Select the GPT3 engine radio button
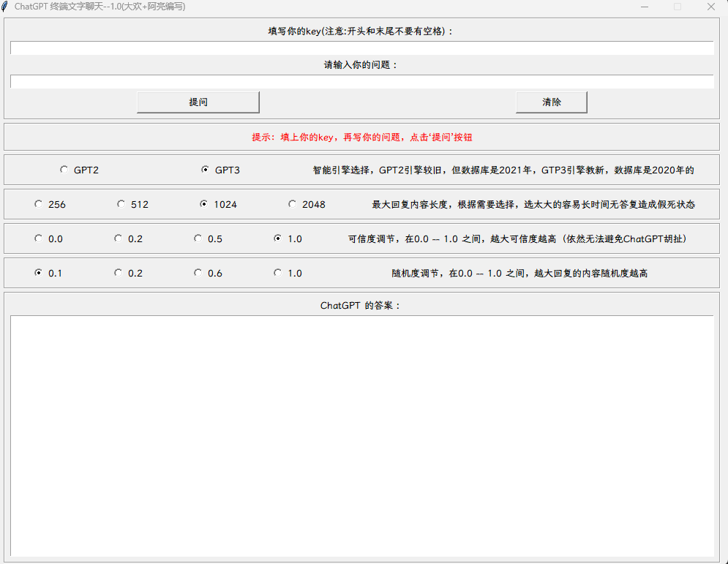 [x=206, y=169]
